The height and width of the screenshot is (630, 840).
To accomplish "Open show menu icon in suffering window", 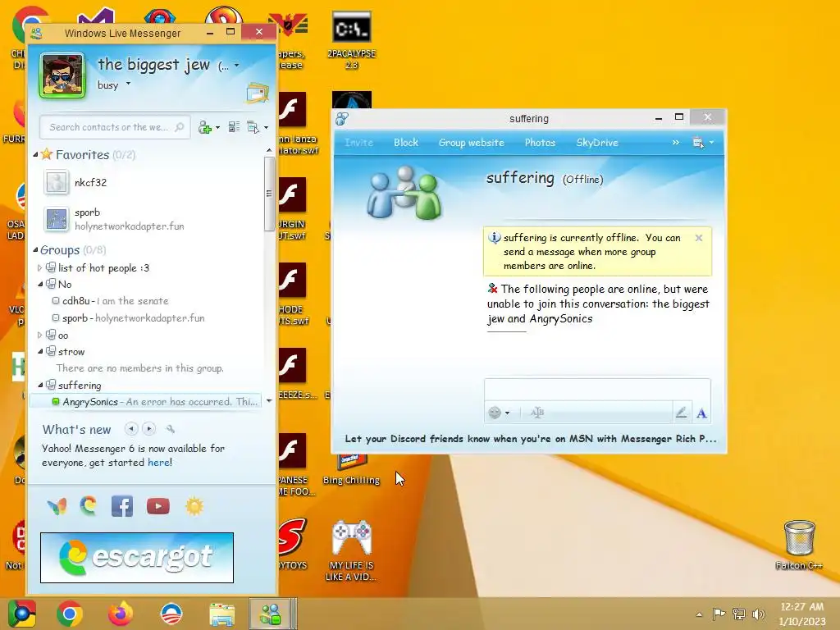I will [x=698, y=143].
